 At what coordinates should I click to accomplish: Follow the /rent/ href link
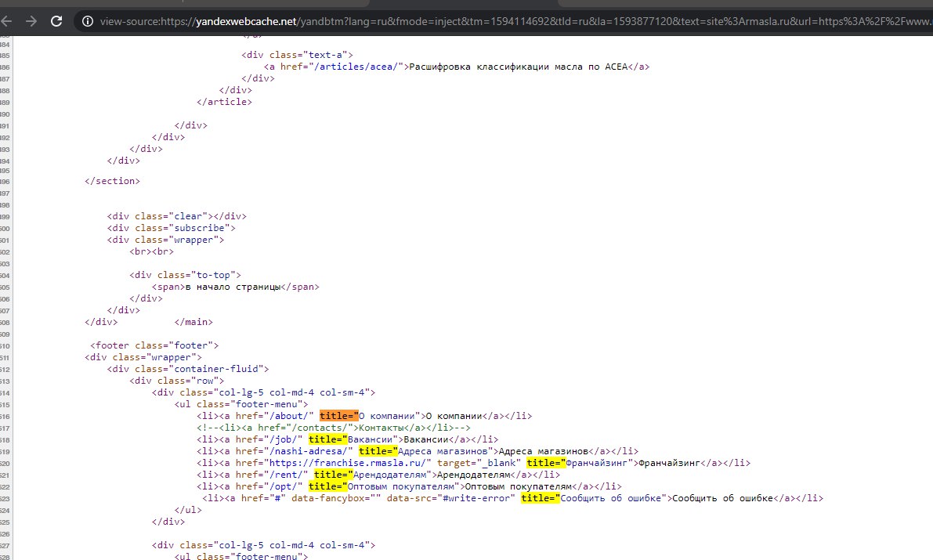286,475
